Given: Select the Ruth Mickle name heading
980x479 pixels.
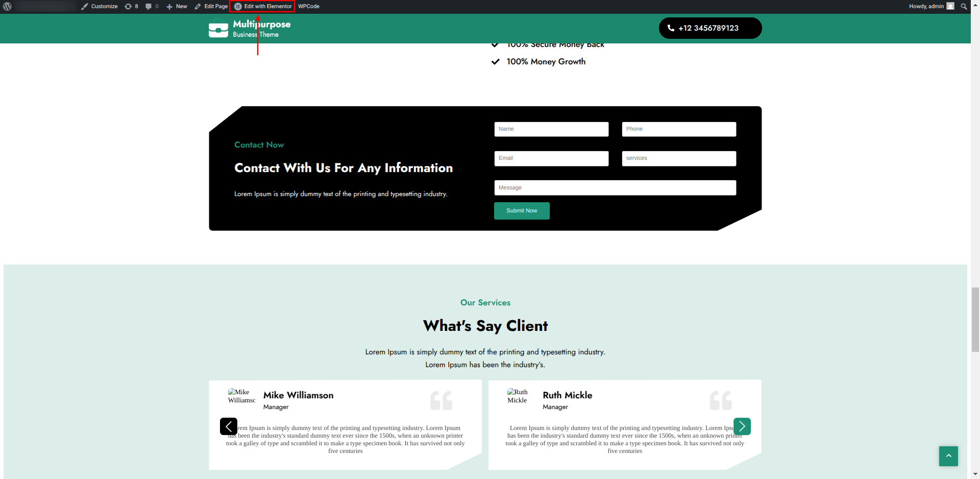Looking at the screenshot, I should (568, 395).
